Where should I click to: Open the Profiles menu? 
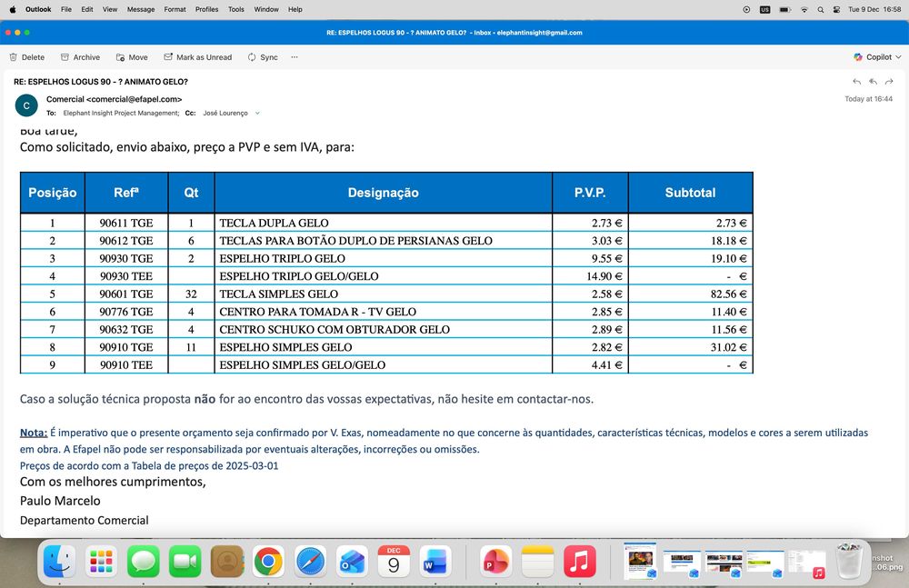pyautogui.click(x=207, y=9)
